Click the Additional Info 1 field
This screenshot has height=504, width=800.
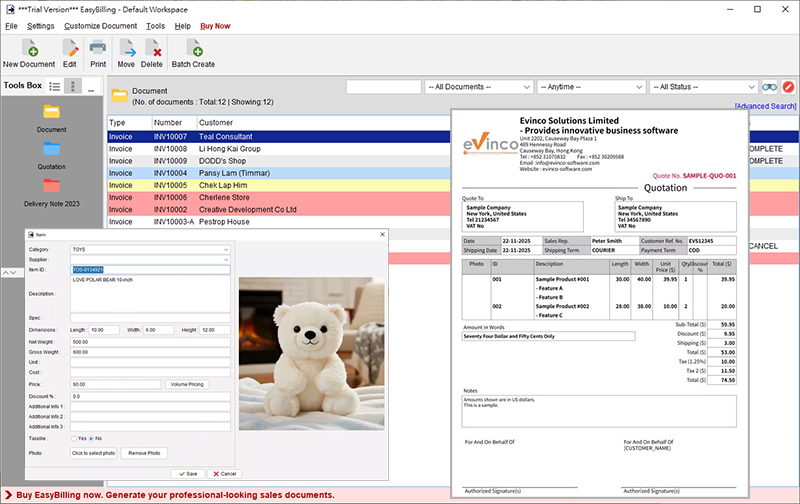[x=151, y=407]
